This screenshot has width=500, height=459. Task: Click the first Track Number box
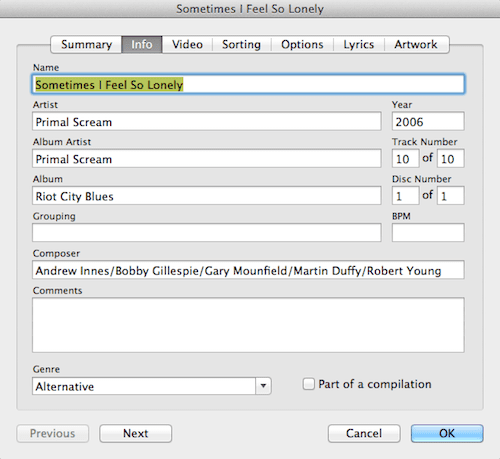pyautogui.click(x=405, y=158)
